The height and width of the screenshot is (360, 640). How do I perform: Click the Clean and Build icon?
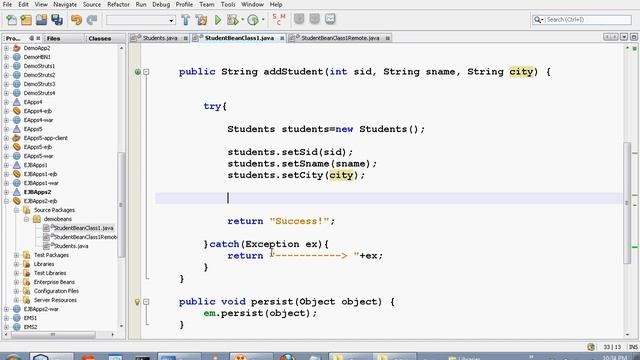click(201, 20)
